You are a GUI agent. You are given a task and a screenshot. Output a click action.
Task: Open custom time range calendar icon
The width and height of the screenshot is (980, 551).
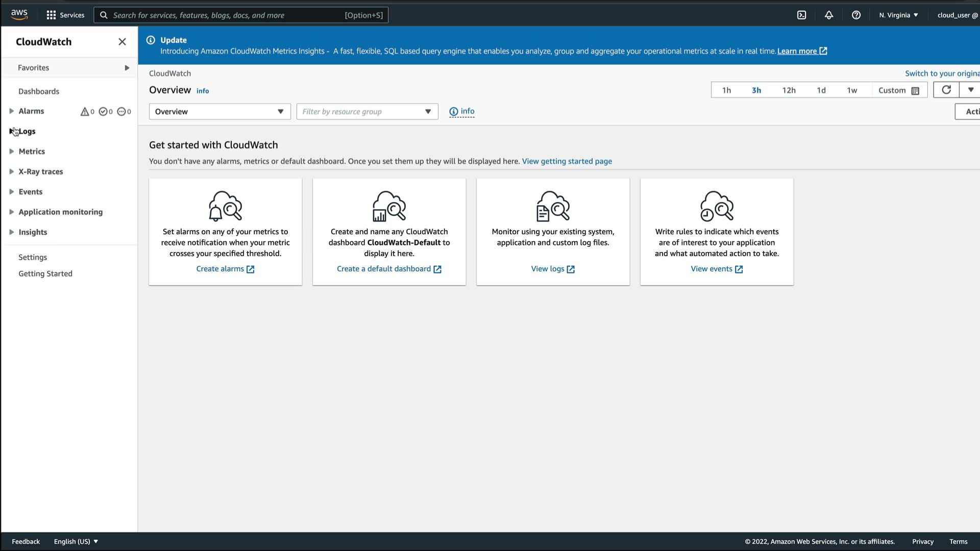click(915, 91)
